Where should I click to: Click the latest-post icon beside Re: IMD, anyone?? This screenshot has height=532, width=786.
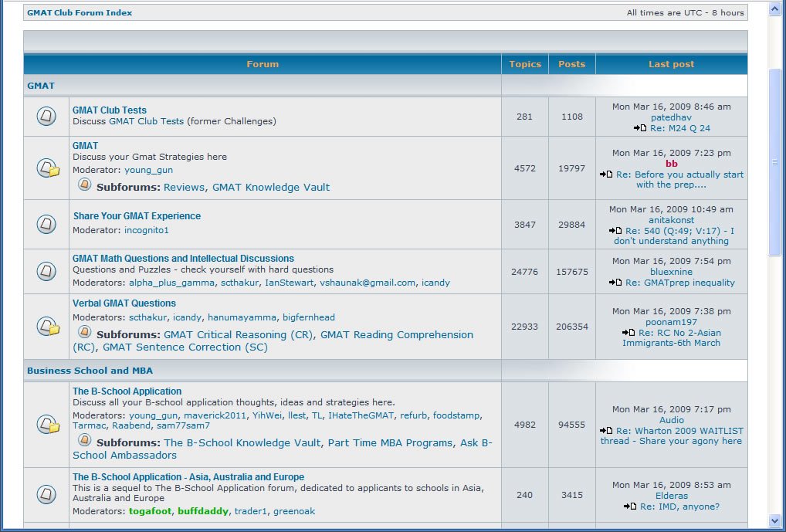[630, 507]
